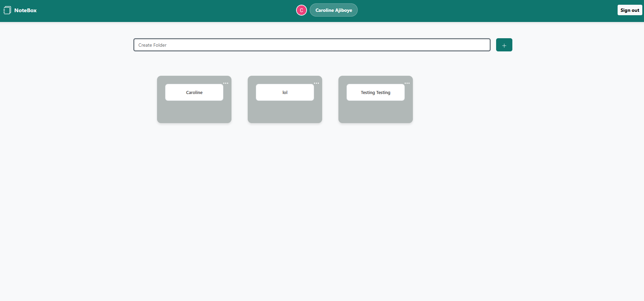
Task: Focus the Create Folder text field
Action: [x=312, y=45]
